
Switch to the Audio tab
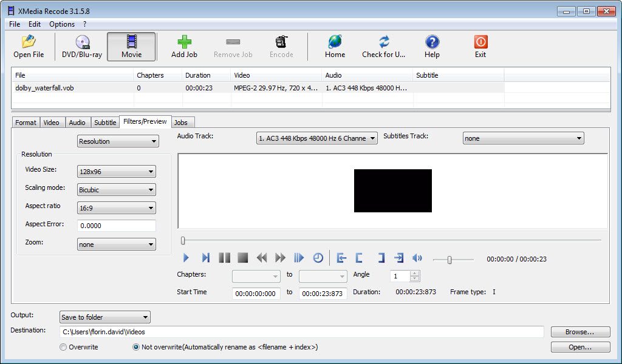point(77,123)
